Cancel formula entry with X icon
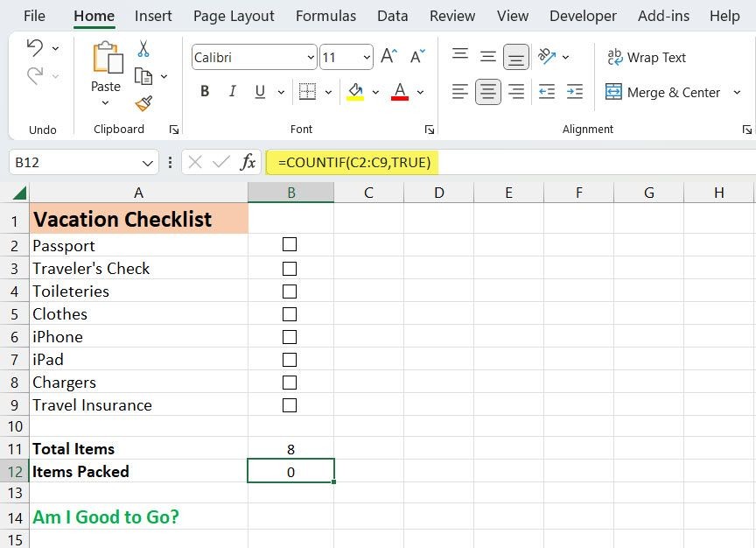The width and height of the screenshot is (756, 548). [195, 162]
